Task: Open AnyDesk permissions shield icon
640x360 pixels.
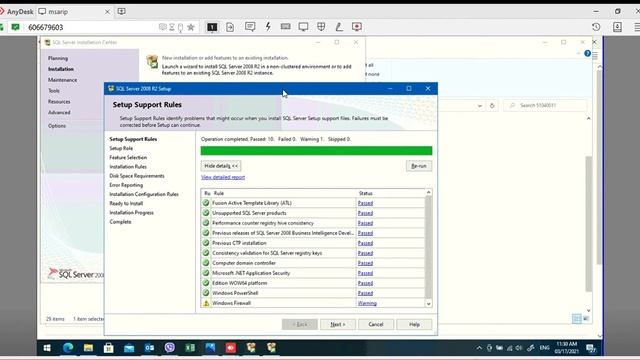Action: tap(321, 27)
